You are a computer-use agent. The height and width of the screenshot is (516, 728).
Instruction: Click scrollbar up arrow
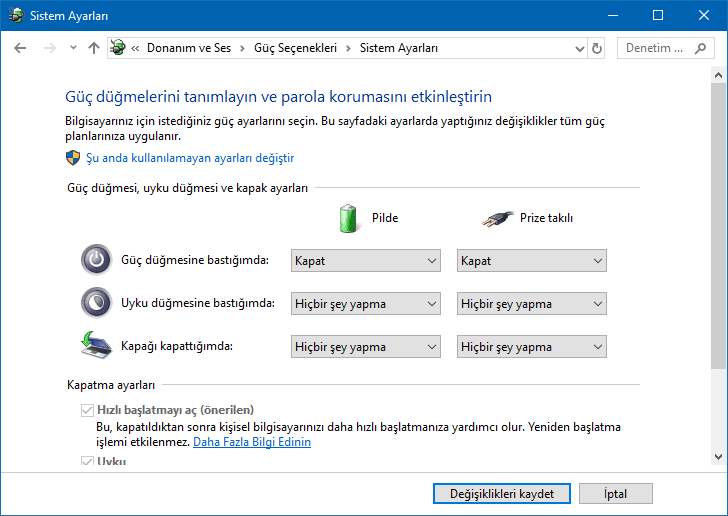(x=718, y=75)
